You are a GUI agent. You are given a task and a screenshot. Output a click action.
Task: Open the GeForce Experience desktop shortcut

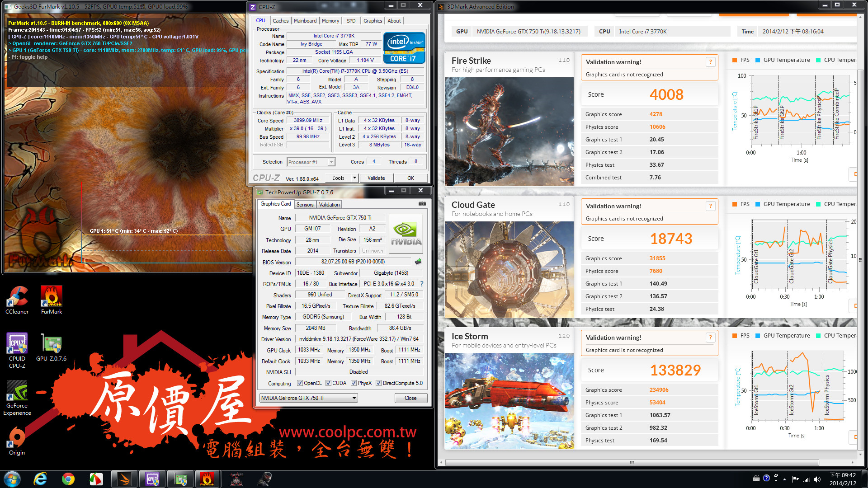point(17,398)
